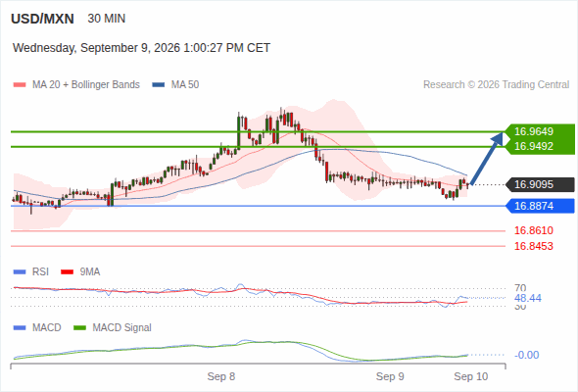Click the USD/MXN chart title
Image resolution: width=578 pixels, height=392 pixels.
coord(42,19)
